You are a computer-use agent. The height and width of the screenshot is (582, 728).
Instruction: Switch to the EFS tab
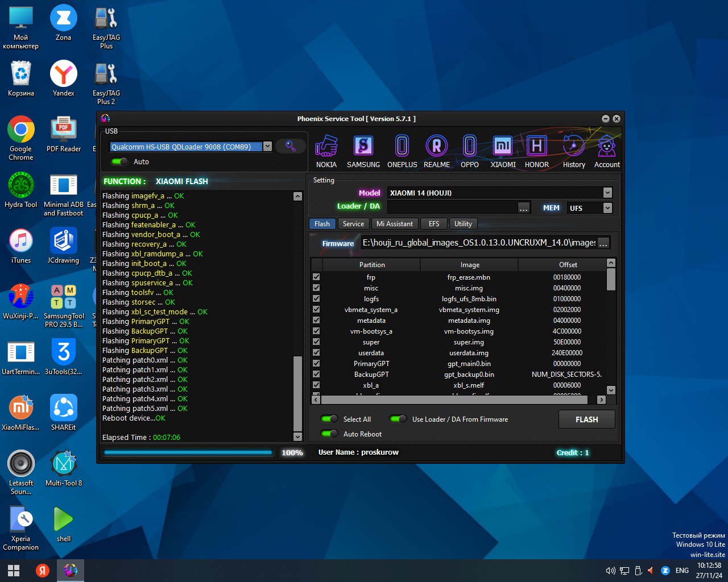pos(434,224)
